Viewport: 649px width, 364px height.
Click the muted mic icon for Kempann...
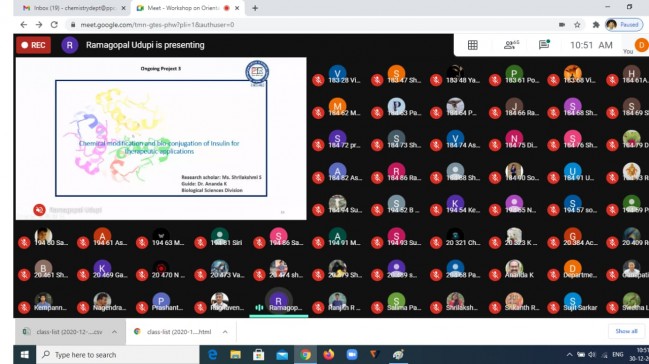point(24,307)
